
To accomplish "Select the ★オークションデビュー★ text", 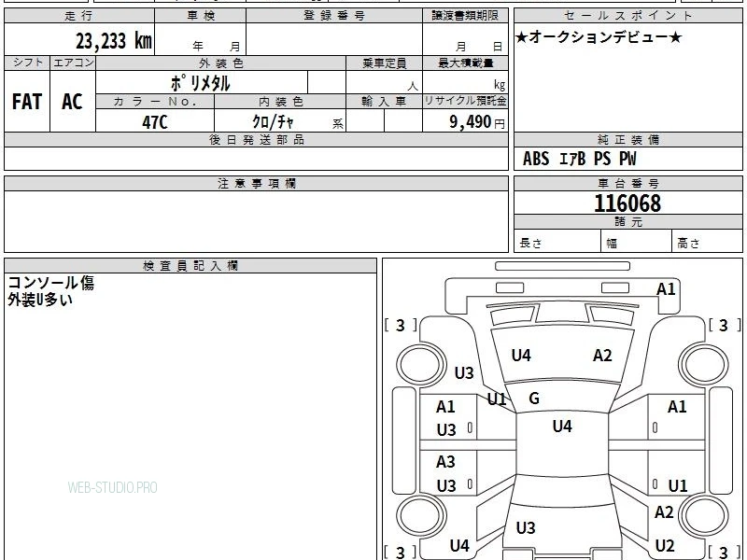I will pyautogui.click(x=599, y=37).
